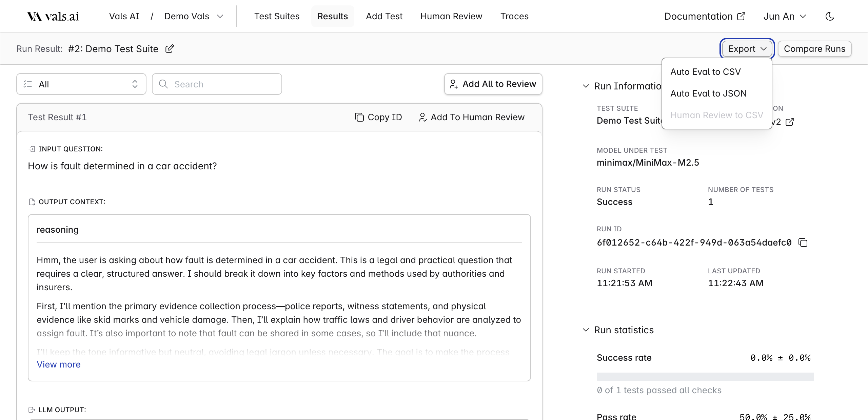Open Documentation via the external link icon

tap(741, 16)
